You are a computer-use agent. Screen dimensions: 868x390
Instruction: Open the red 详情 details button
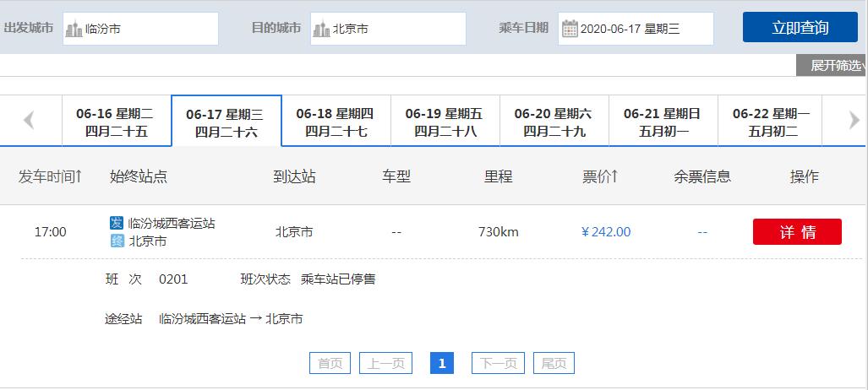[797, 232]
